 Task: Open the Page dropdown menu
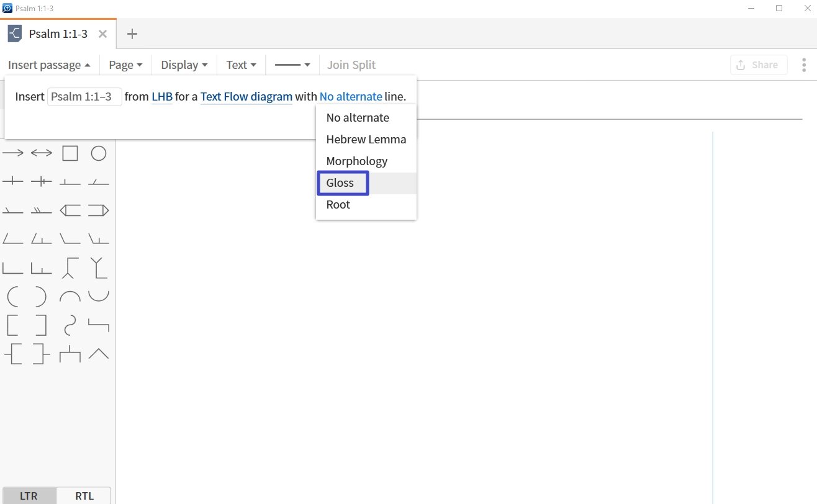pyautogui.click(x=125, y=65)
